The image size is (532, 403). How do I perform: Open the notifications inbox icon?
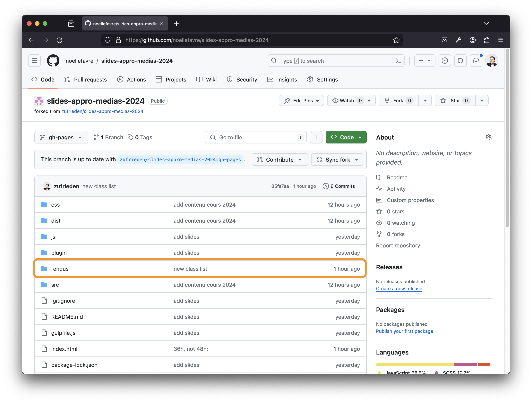pos(476,61)
